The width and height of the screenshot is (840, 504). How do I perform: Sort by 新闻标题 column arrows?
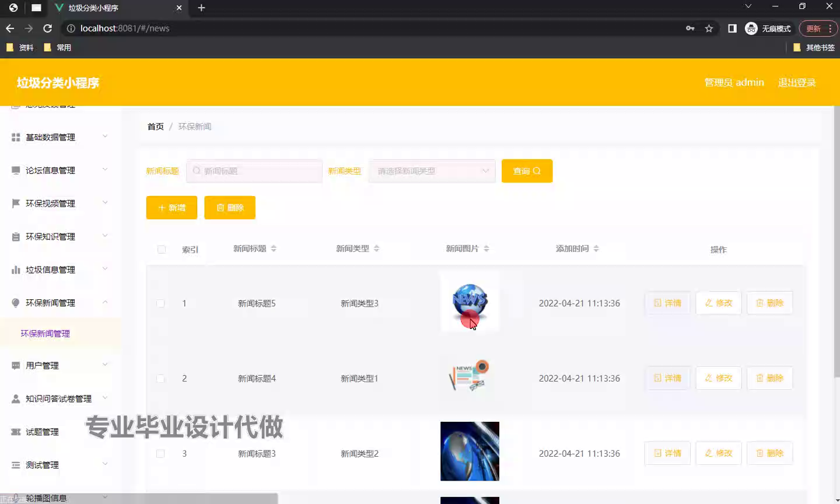pos(274,249)
